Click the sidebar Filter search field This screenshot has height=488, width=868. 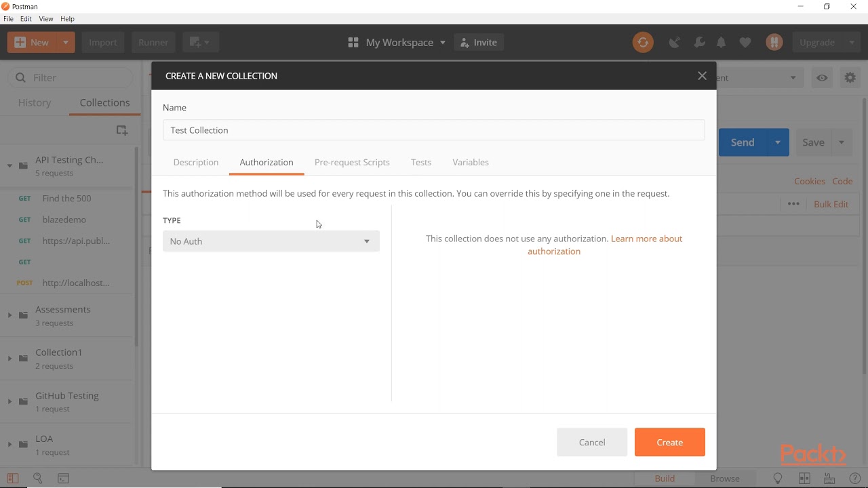(x=71, y=78)
